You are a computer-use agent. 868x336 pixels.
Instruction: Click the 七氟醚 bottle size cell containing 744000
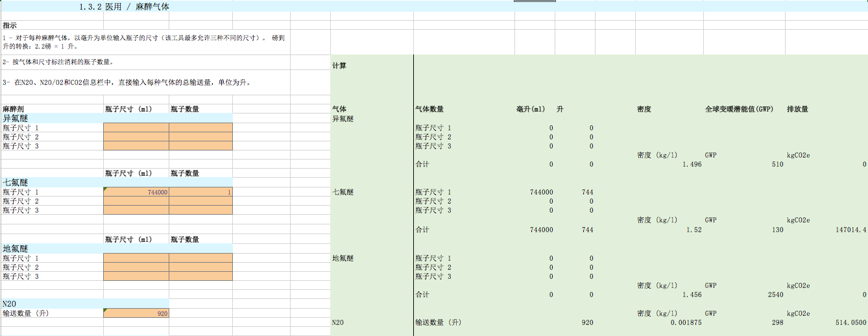(x=136, y=192)
